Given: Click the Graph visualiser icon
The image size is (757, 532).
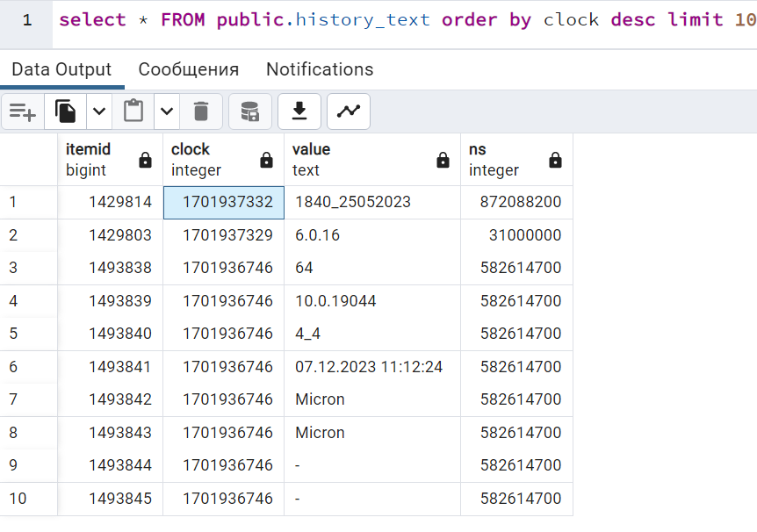Looking at the screenshot, I should coord(349,111).
